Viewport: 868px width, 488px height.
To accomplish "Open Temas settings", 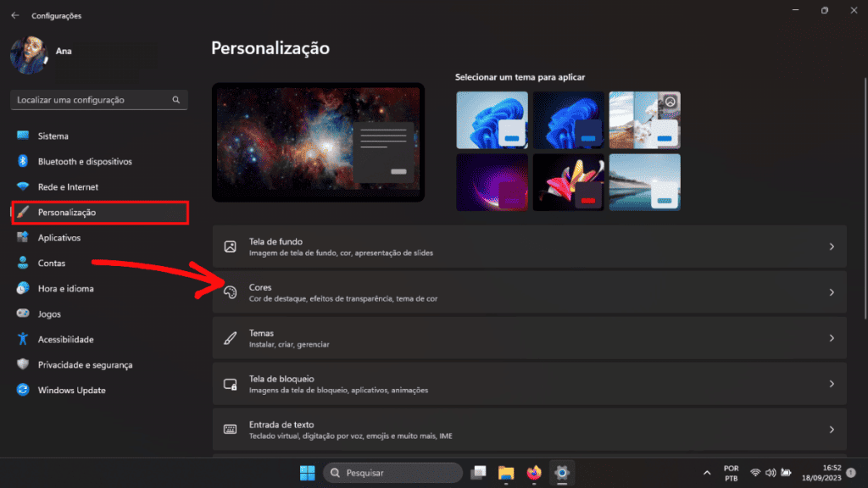I will pos(530,338).
